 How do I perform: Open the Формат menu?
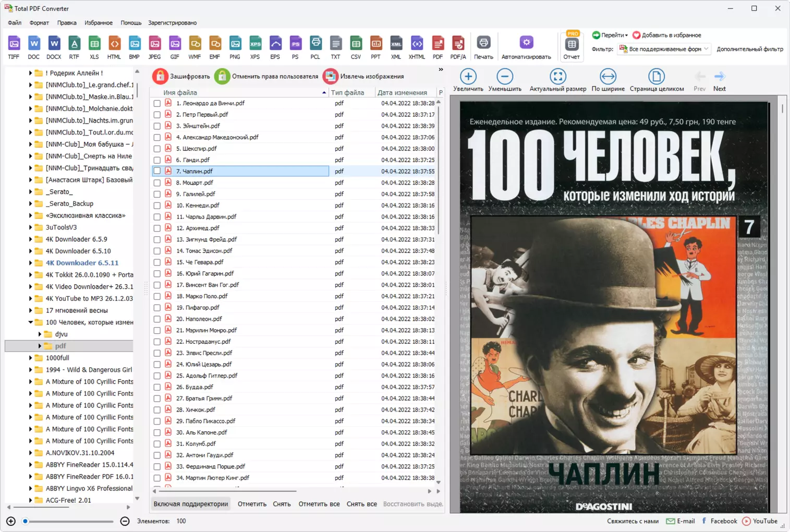click(39, 23)
